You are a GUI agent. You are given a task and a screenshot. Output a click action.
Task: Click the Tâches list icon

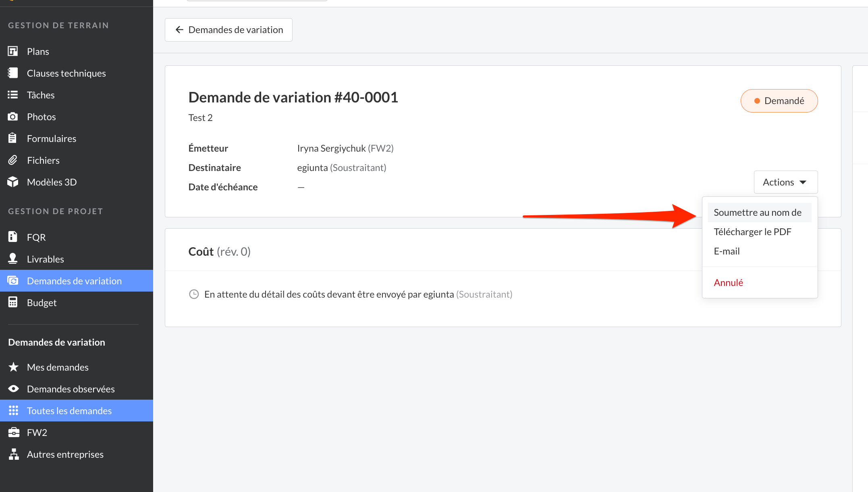coord(13,95)
